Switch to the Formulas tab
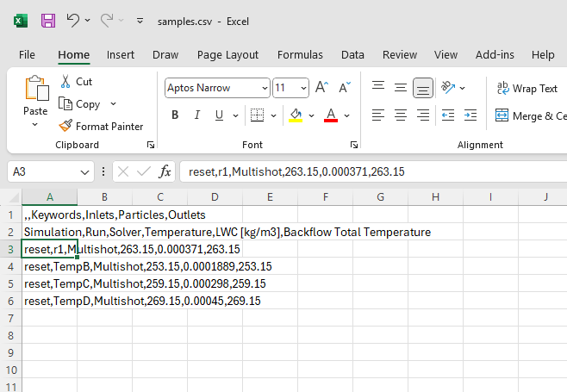The image size is (567, 392). click(x=300, y=54)
